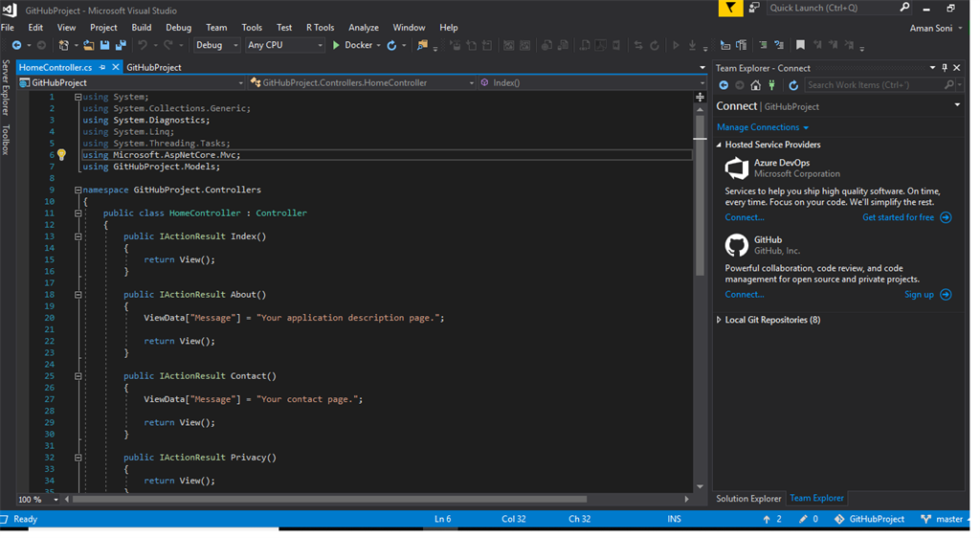The image size is (980, 538).
Task: Click the New Project toolbar icon
Action: [64, 45]
